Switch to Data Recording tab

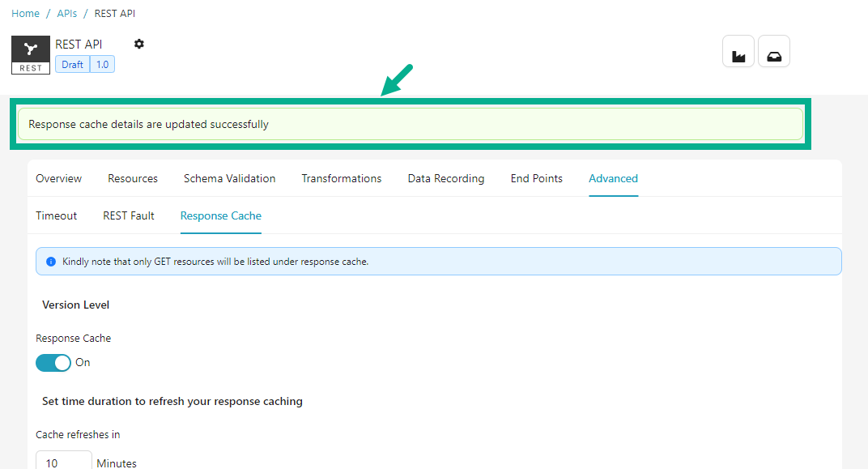[445, 178]
